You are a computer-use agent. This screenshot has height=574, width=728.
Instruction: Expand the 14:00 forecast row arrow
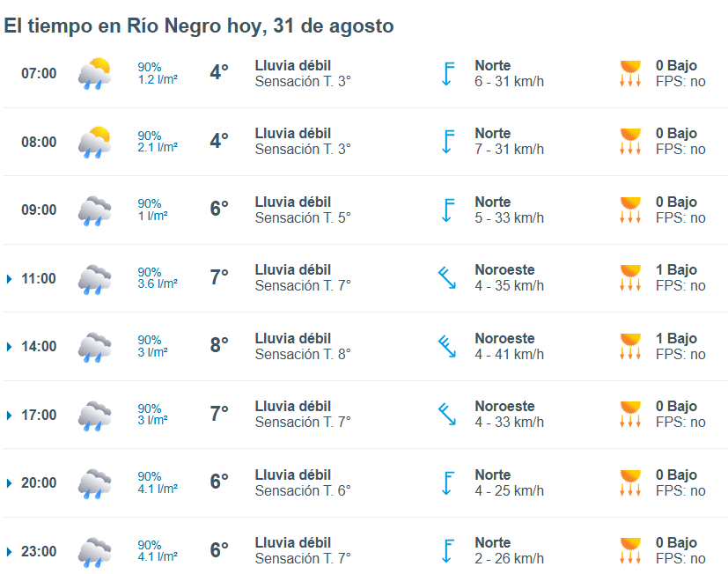pyautogui.click(x=9, y=347)
